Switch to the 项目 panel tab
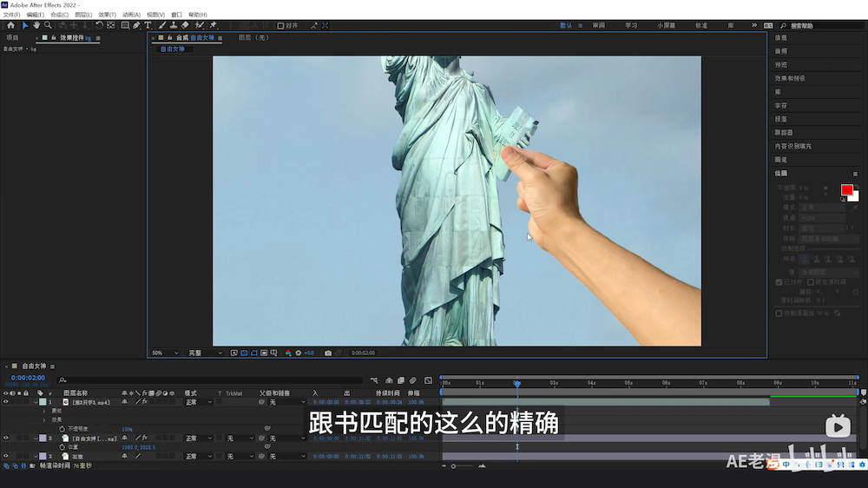The height and width of the screenshot is (488, 868). click(x=12, y=37)
